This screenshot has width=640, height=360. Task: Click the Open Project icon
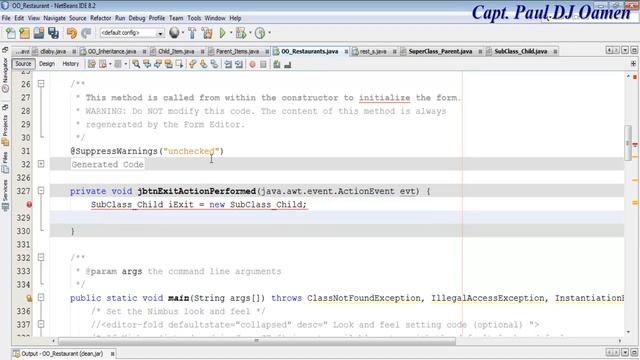pos(39,33)
